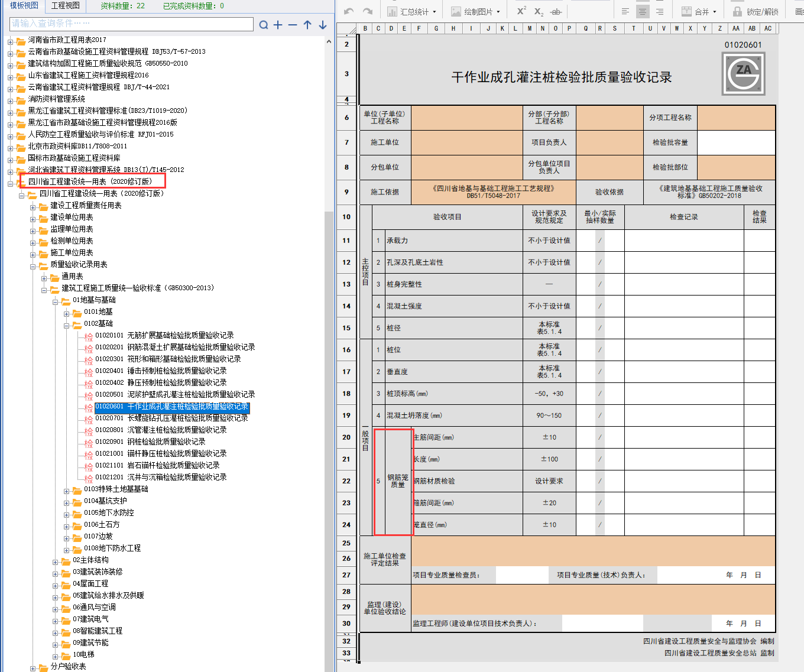Click the up arrow icon beside search
The width and height of the screenshot is (804, 672).
[307, 25]
